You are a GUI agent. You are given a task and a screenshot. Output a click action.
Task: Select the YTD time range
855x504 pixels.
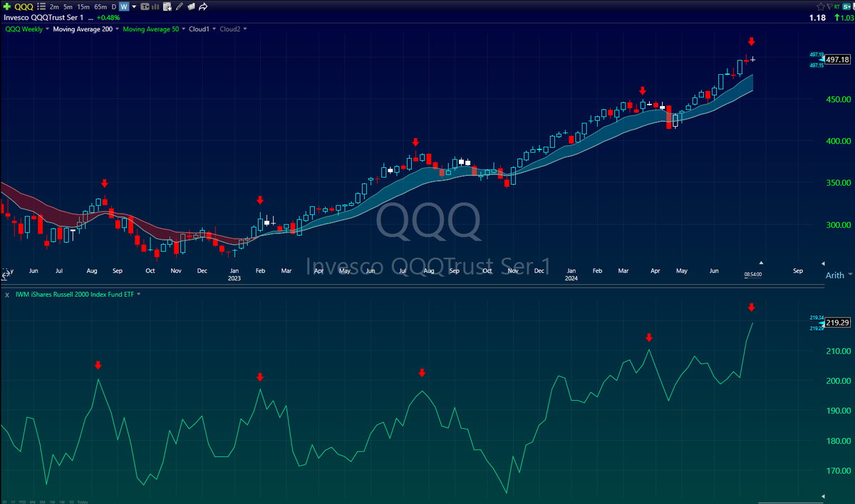22,502
